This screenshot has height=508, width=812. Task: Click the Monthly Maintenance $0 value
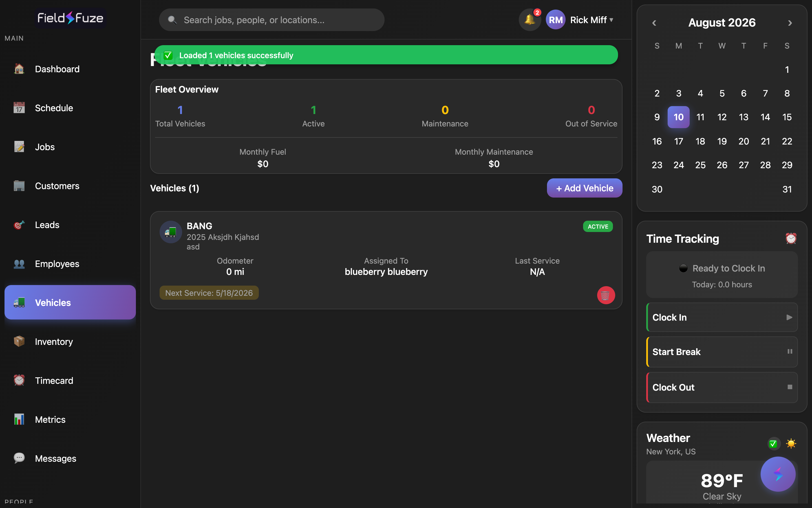click(x=494, y=164)
